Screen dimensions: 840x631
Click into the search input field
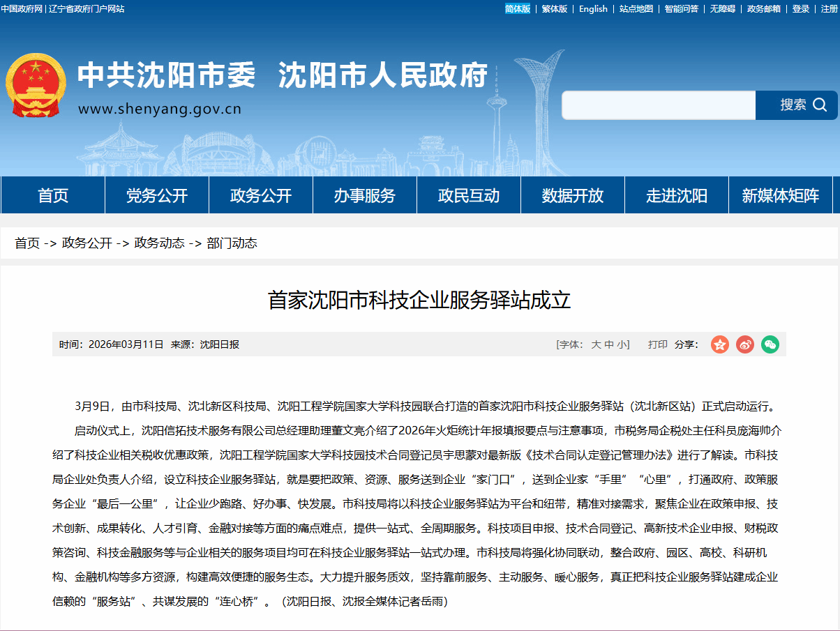(x=658, y=105)
